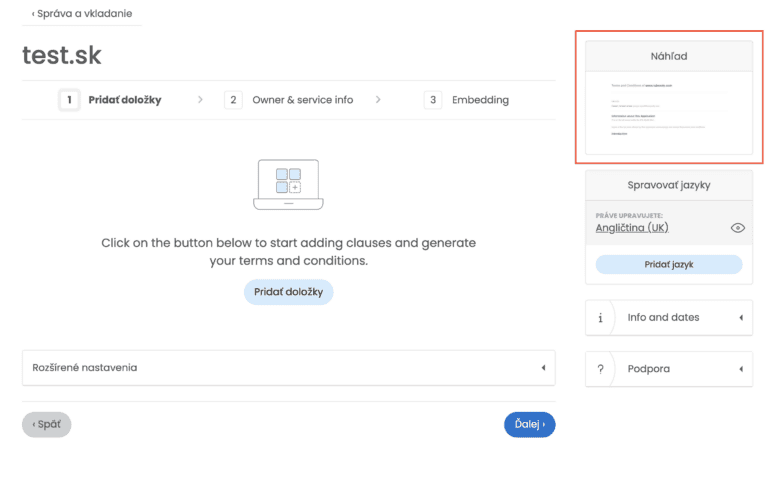Click the step 1 number badge

(x=69, y=100)
